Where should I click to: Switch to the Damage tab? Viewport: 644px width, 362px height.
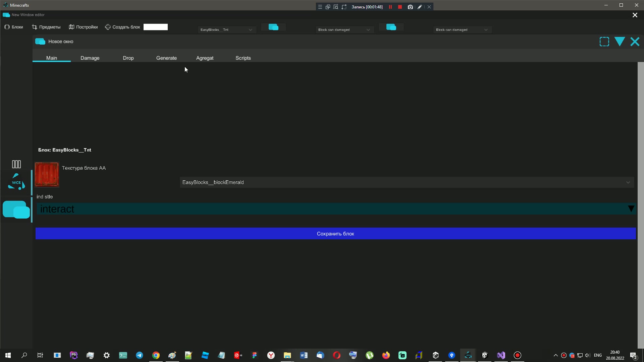tap(90, 58)
